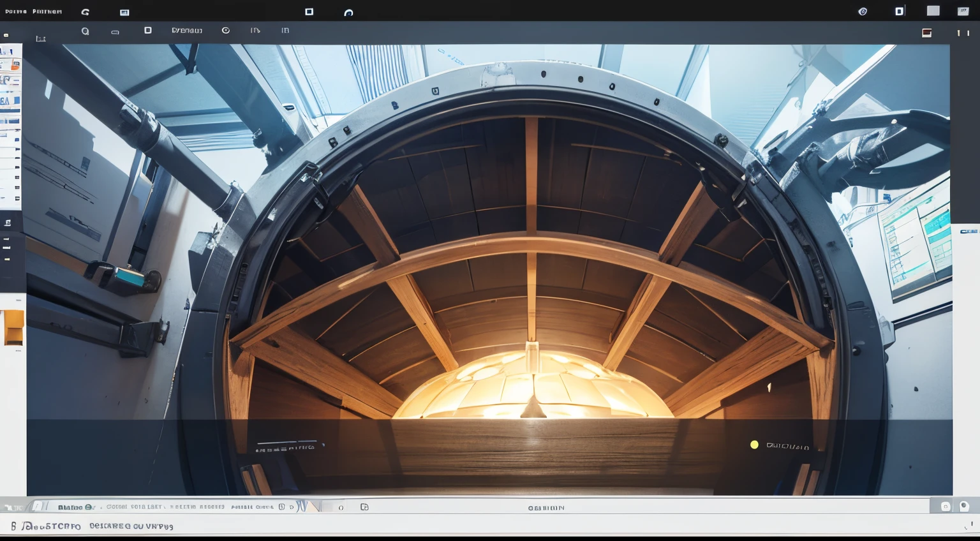Click the circular refresh arrow icon in title bar
Viewport: 980px width, 541px height.
[85, 11]
